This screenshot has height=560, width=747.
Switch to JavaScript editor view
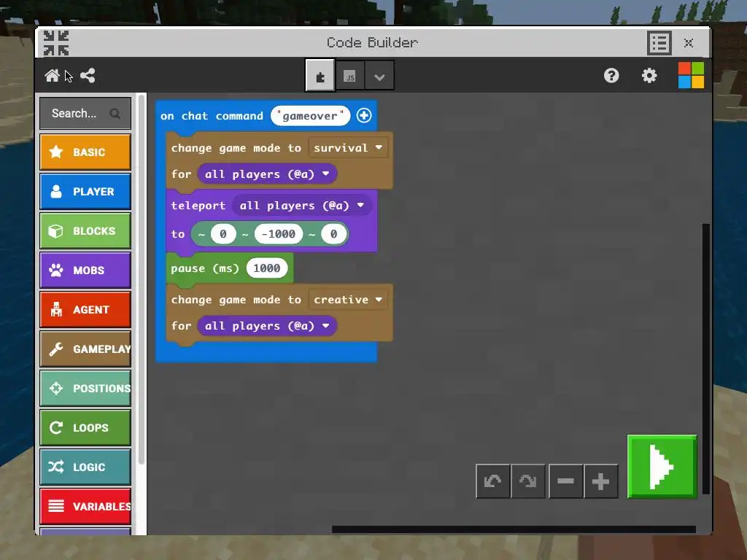click(349, 75)
